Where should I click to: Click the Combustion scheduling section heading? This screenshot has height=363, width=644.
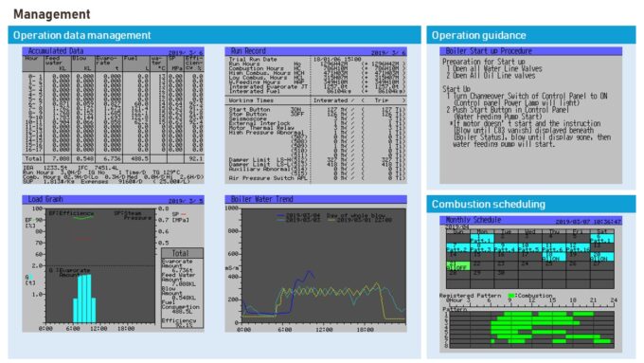tap(489, 205)
